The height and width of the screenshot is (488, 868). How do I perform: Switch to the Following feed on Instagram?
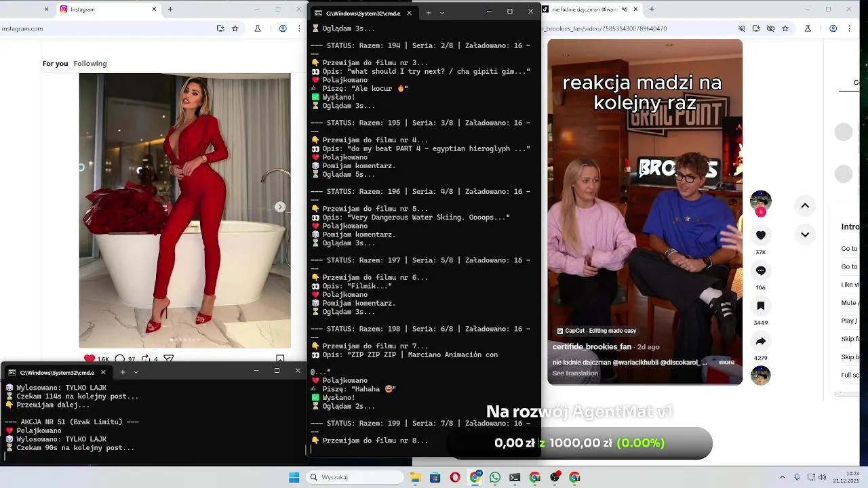pos(90,64)
